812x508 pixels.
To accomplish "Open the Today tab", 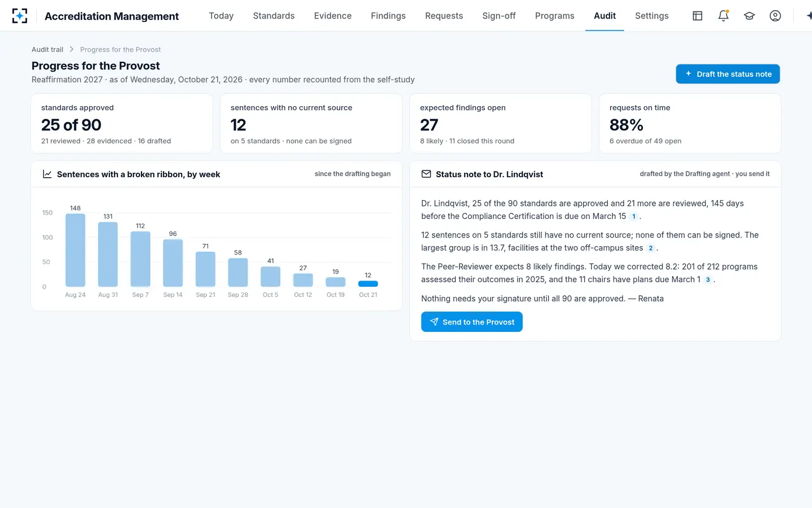I will [221, 16].
